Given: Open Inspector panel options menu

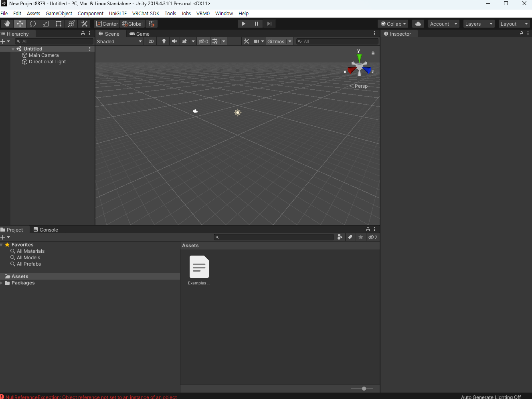Looking at the screenshot, I should coord(528,34).
